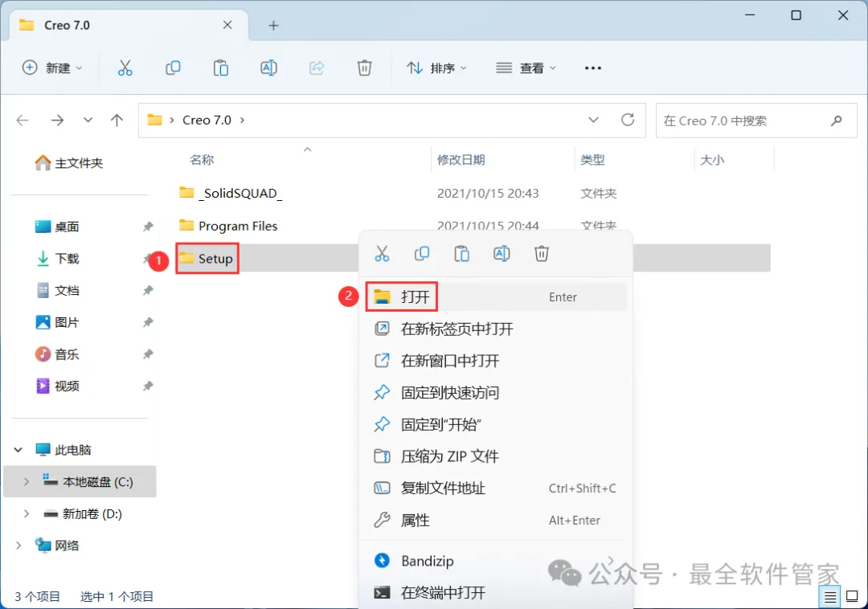868x609 pixels.
Task: Open the 排序 sort dropdown
Action: 437,68
